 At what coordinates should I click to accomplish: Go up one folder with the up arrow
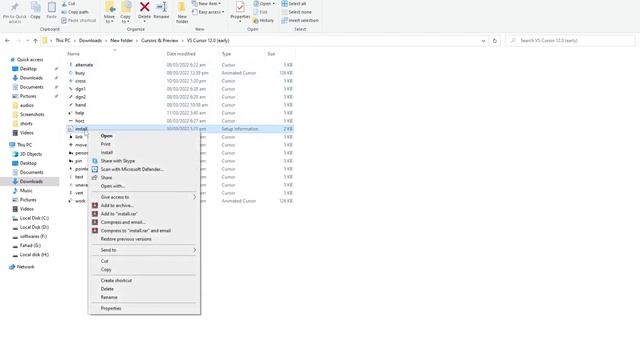(x=36, y=40)
